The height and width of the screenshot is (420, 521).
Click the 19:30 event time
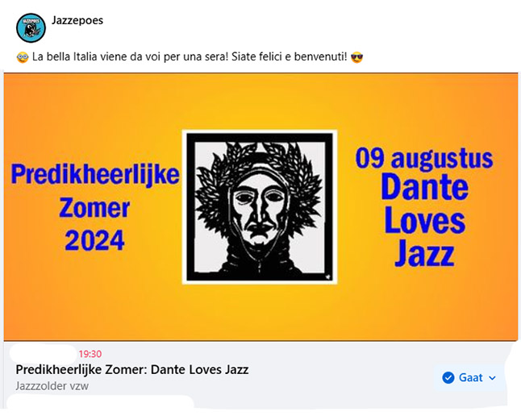pos(90,354)
